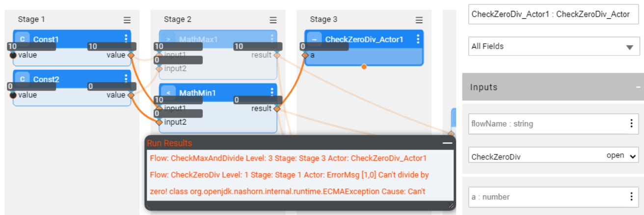Open Stage 2 hamburger menu
The image size is (644, 215).
(x=273, y=20)
